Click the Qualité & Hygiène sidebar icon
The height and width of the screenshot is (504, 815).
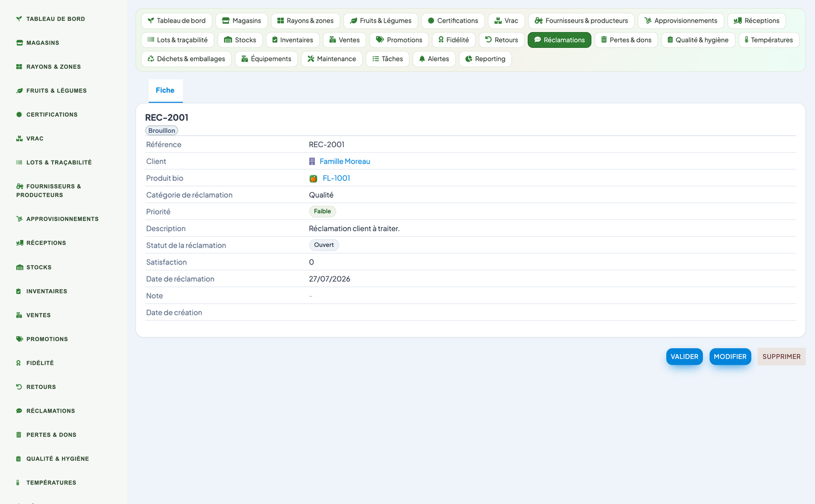[19, 459]
